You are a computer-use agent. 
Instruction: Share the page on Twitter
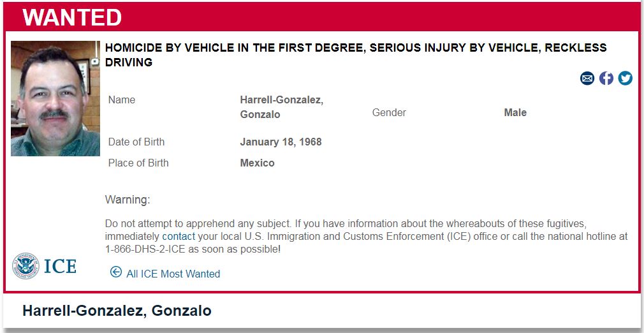tap(626, 78)
